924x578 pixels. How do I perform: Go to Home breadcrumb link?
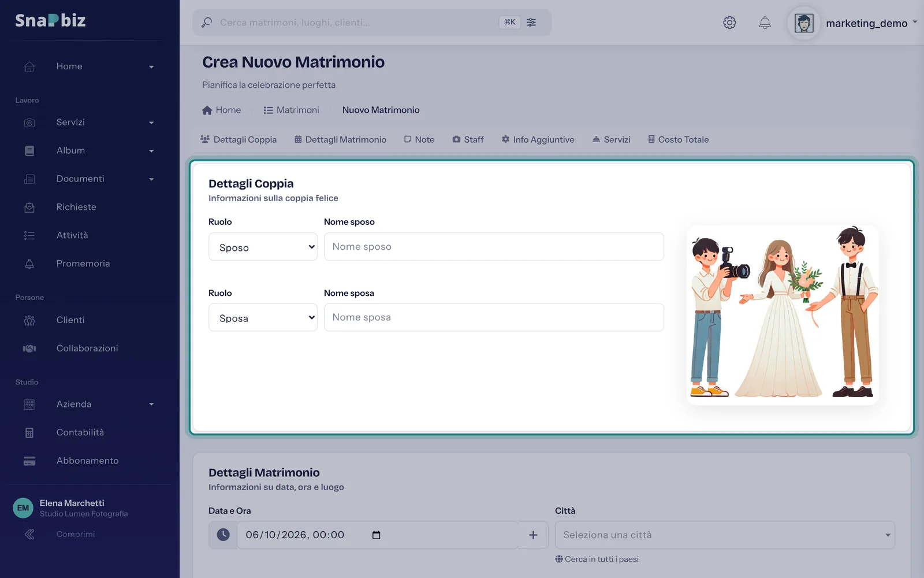point(222,110)
